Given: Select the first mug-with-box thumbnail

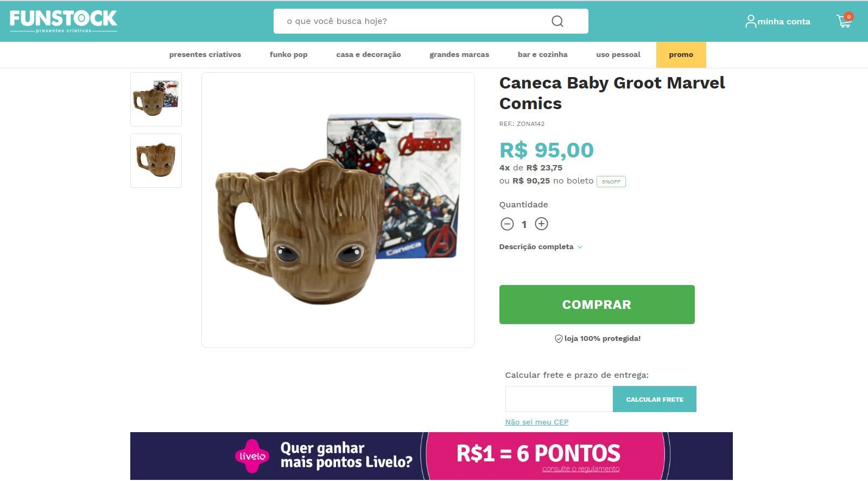Looking at the screenshot, I should [156, 99].
